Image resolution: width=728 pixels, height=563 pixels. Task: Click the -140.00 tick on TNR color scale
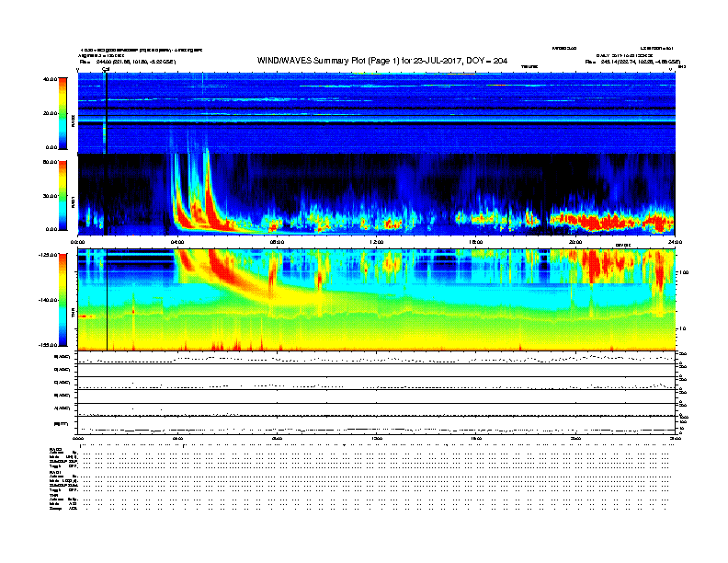[49, 300]
